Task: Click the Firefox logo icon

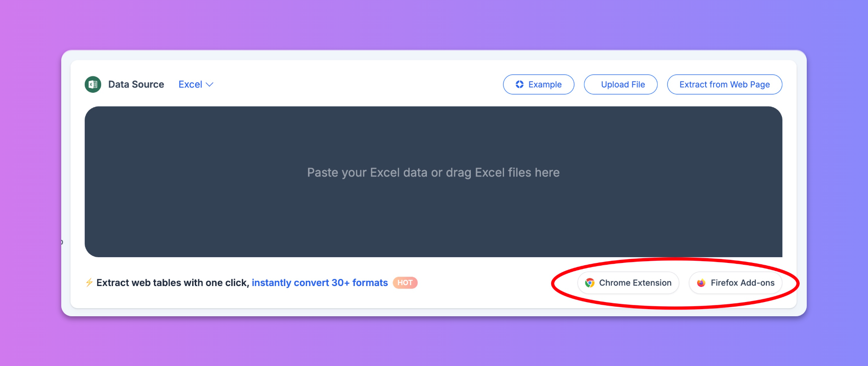Action: point(701,283)
